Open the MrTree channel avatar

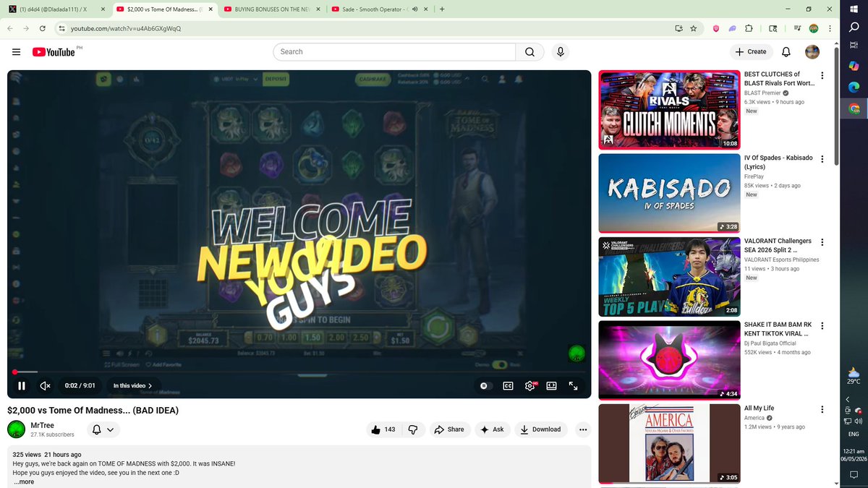tap(16, 429)
